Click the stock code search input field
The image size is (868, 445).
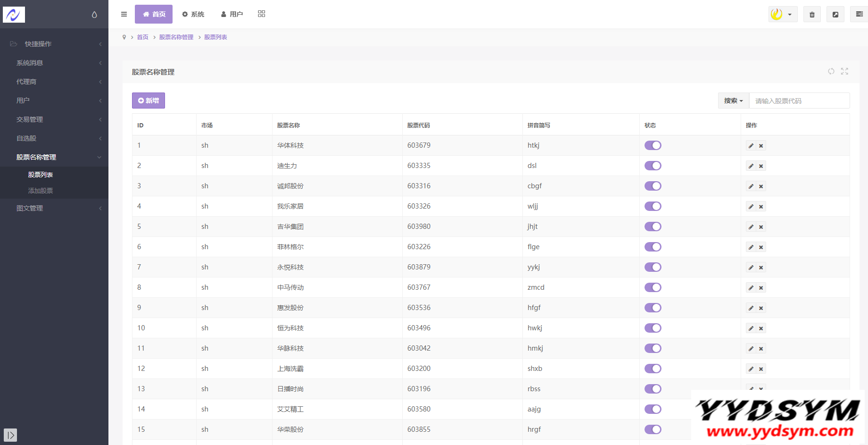(x=799, y=101)
